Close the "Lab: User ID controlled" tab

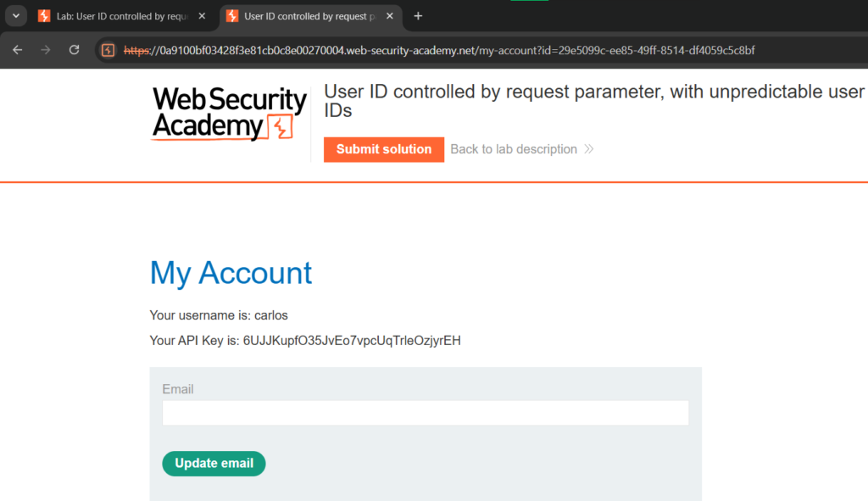point(202,16)
